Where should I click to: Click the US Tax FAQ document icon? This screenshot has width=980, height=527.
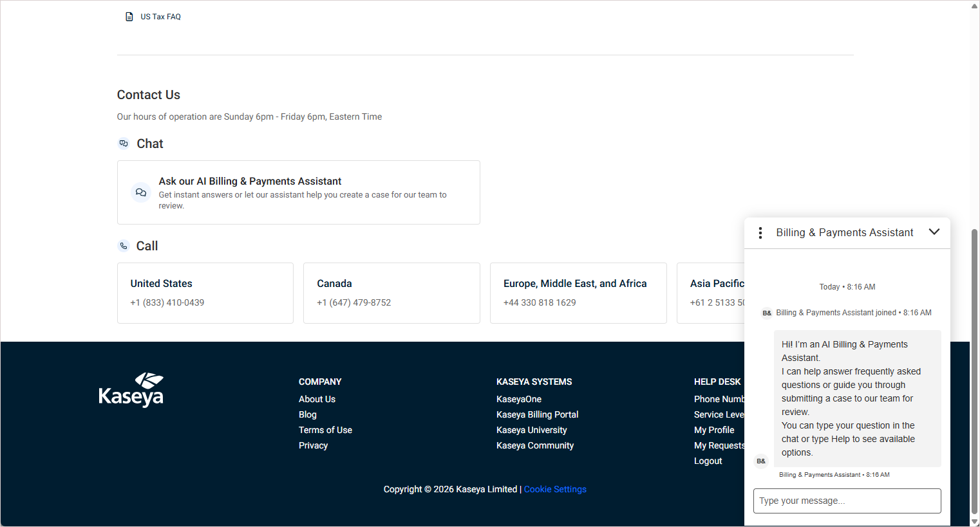[129, 17]
